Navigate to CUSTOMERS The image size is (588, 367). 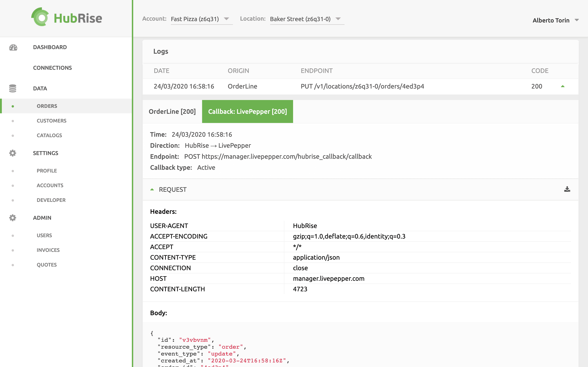[x=51, y=121]
